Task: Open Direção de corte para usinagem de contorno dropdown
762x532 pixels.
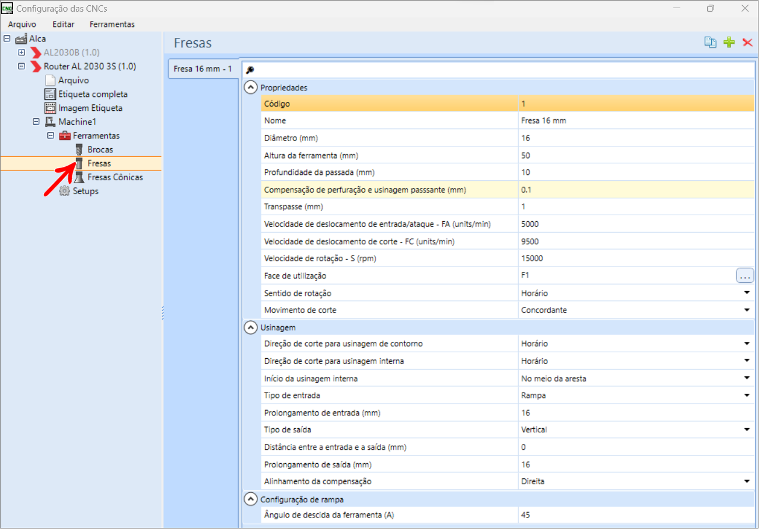Action: 747,344
